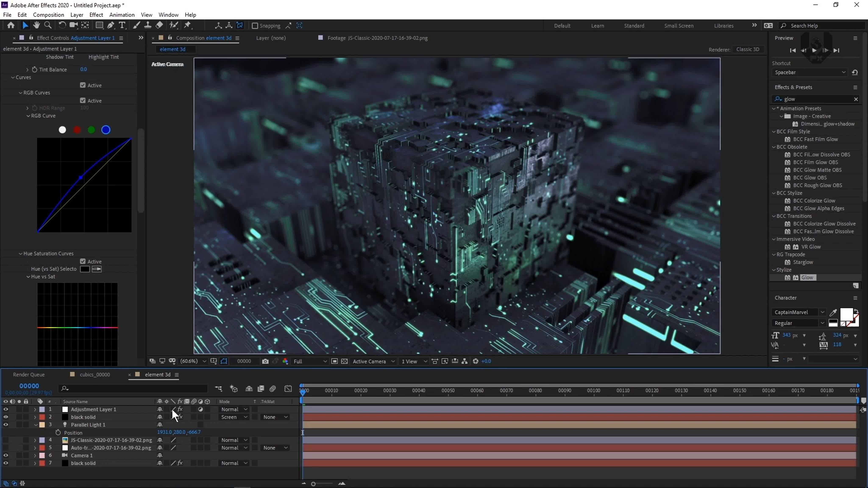Expand the Curves effect section
Viewport: 868px width, 488px height.
(x=13, y=78)
